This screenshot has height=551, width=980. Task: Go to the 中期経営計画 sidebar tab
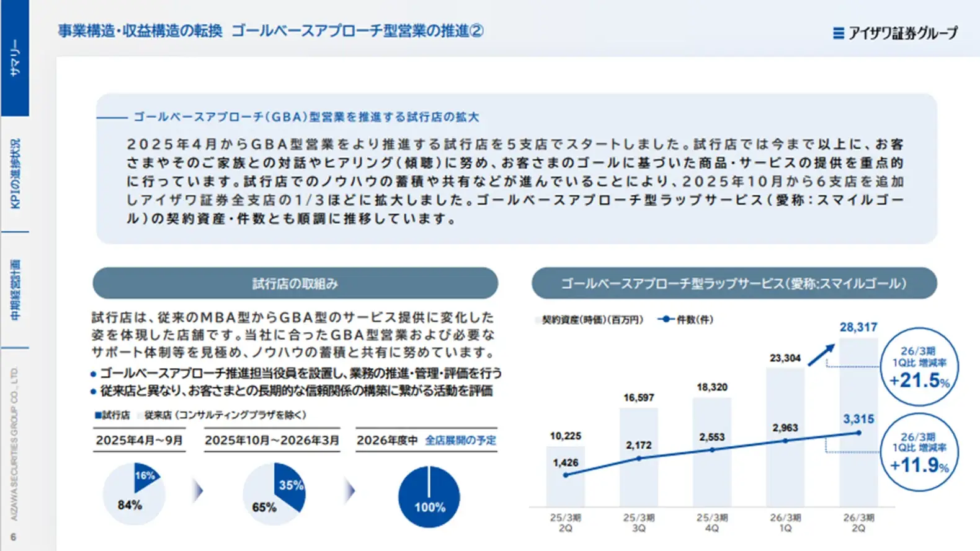click(x=15, y=289)
